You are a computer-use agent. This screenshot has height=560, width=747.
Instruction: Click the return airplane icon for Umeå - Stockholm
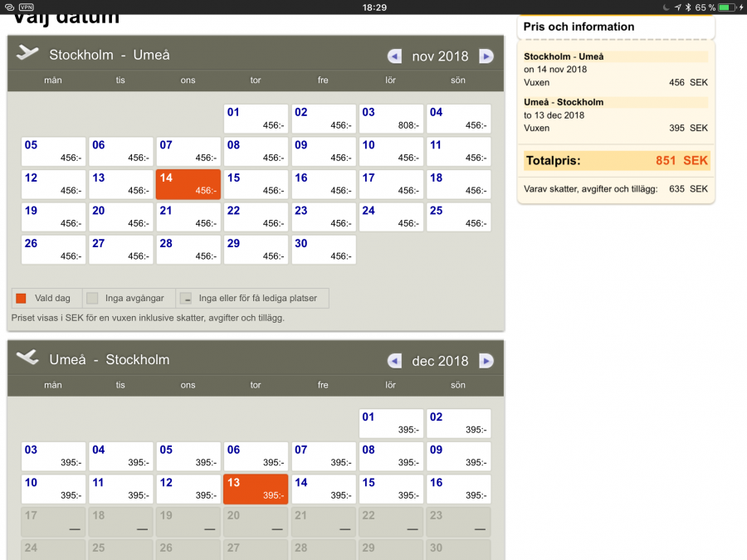point(27,358)
